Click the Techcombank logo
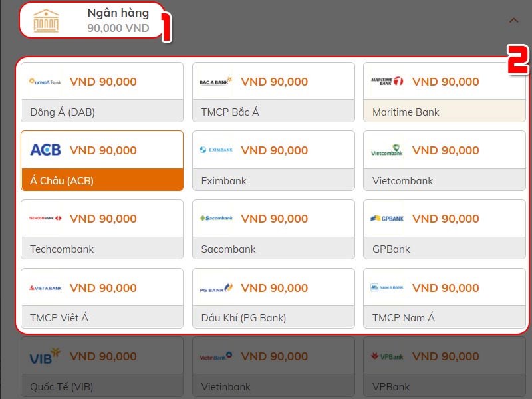532x399 pixels. pos(45,218)
